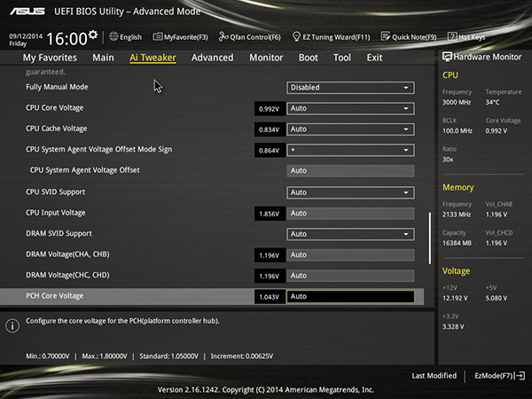Viewport: 532px width, 399px height.
Task: Open the Advanced tab
Action: tap(213, 58)
